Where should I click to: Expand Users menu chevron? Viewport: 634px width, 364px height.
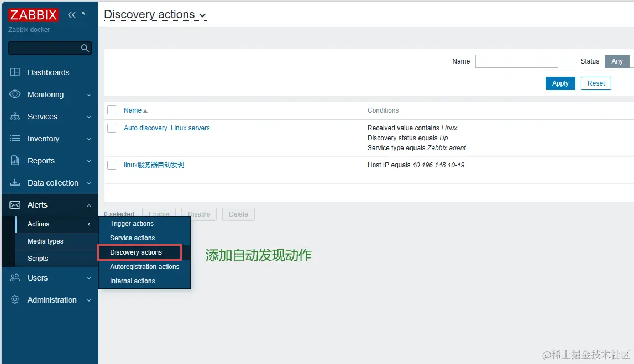coord(89,278)
